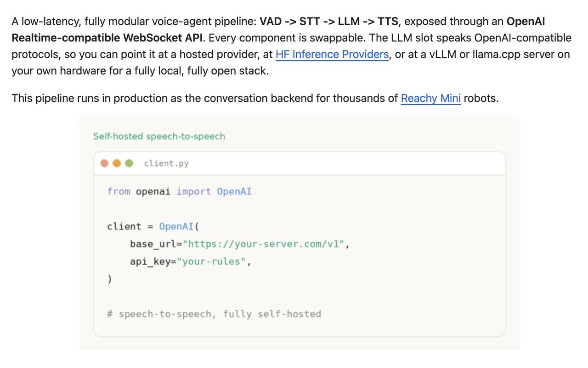Open the HF Inference Providers link
The width and height of the screenshot is (588, 368).
(x=332, y=54)
